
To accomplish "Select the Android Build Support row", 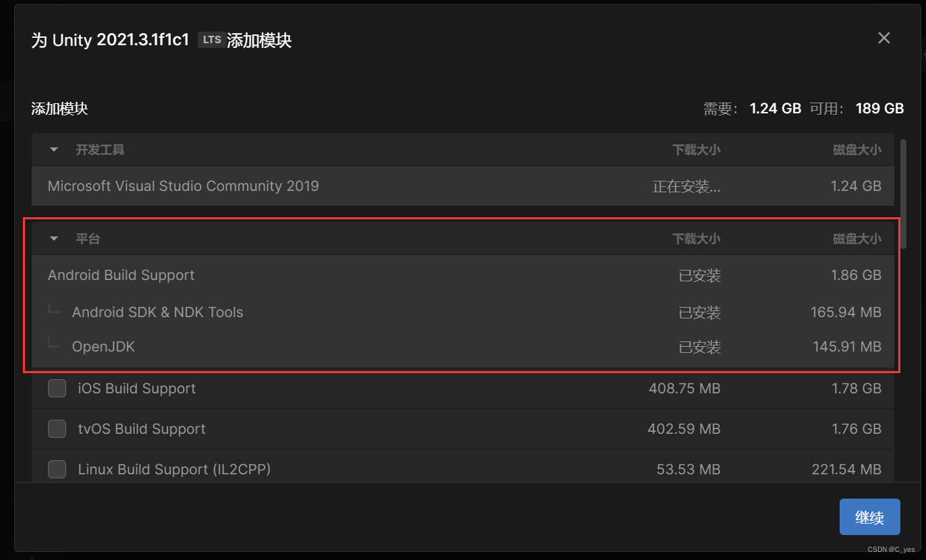I will click(x=121, y=275).
